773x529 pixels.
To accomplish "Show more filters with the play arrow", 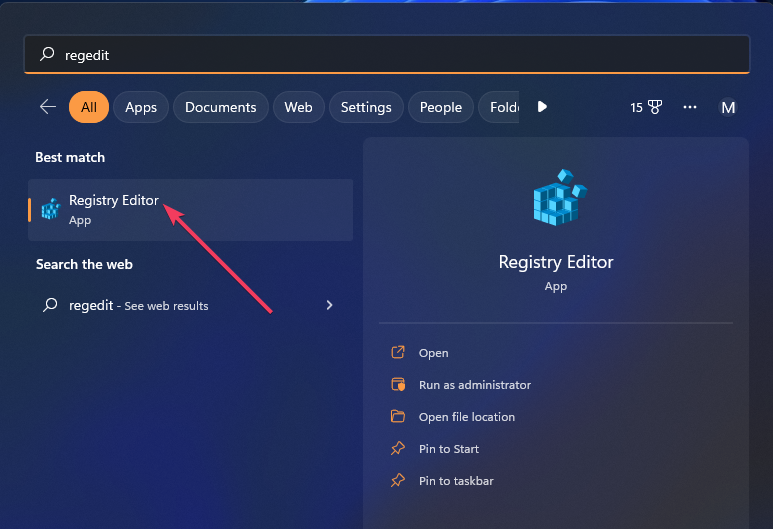I will [x=542, y=106].
